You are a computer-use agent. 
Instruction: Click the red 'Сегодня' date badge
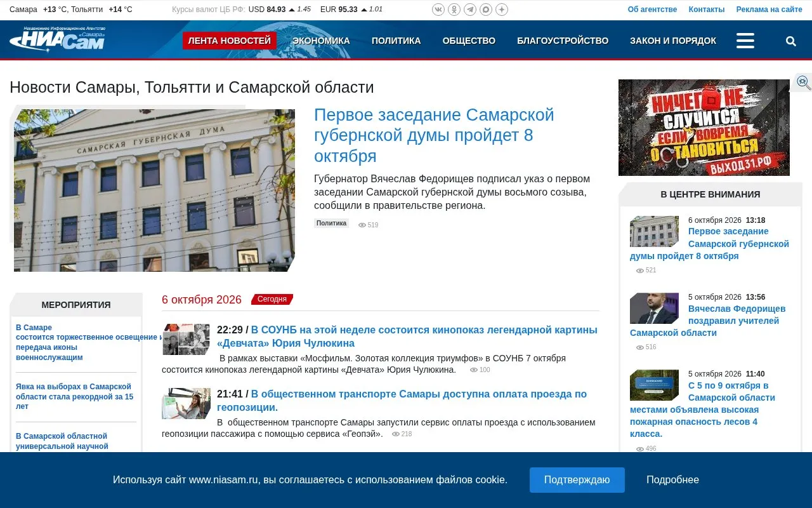272,299
